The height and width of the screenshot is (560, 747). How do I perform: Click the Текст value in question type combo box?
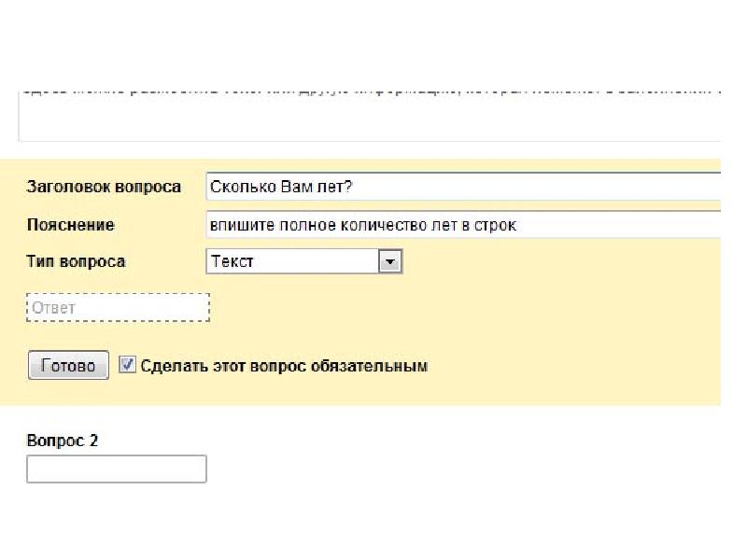click(x=232, y=261)
